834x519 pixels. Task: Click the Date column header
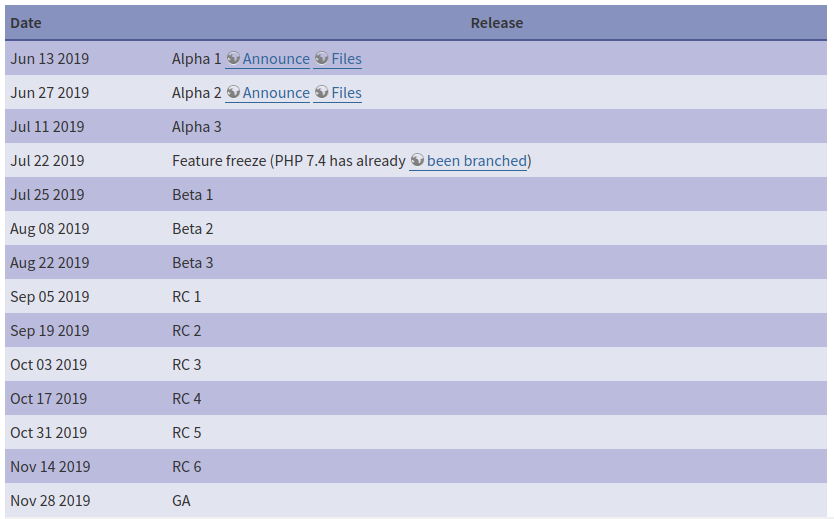point(26,23)
